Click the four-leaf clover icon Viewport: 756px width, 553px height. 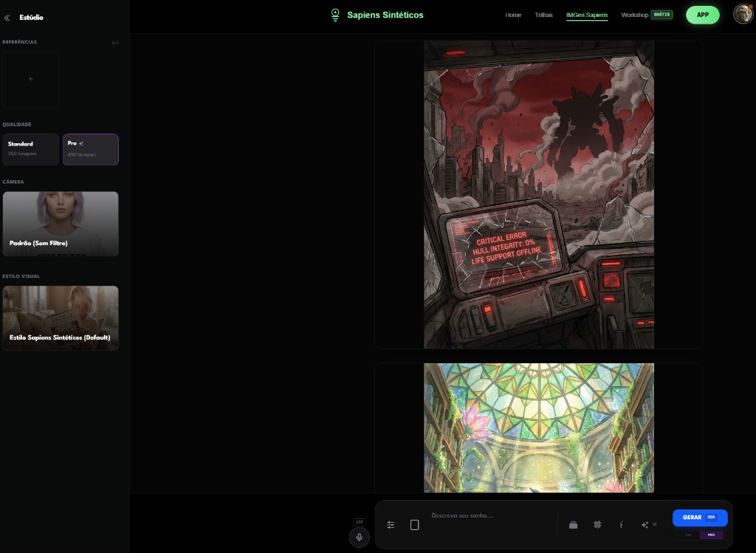click(x=597, y=525)
